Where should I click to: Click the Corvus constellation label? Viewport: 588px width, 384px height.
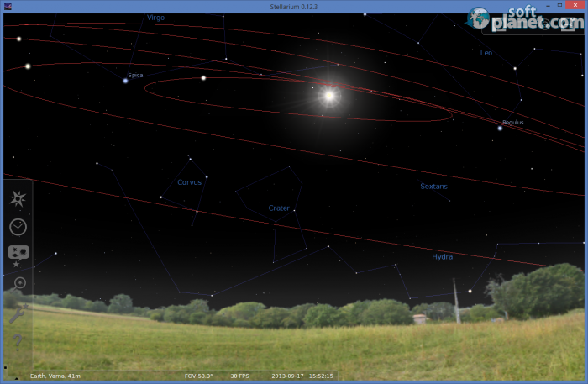(x=189, y=182)
